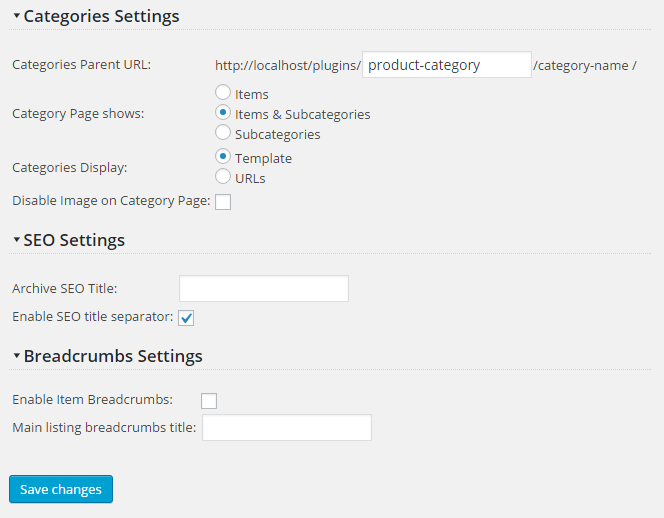Click Enable SEO title separator label
The image size is (664, 518).
click(x=93, y=317)
